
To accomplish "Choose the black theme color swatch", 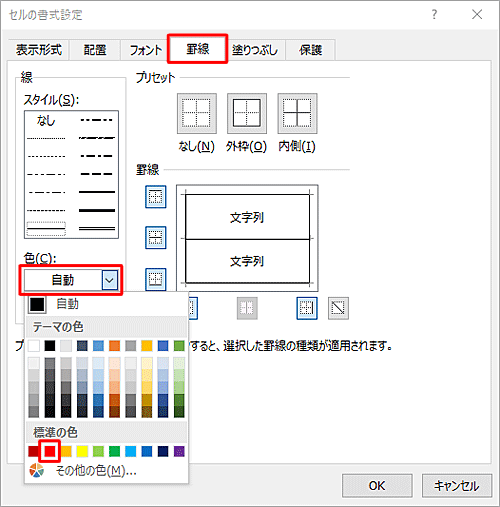I will point(50,346).
